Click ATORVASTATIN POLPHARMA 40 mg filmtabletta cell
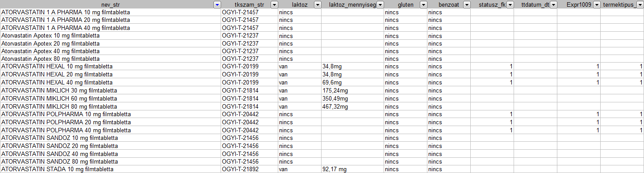 (x=110, y=130)
